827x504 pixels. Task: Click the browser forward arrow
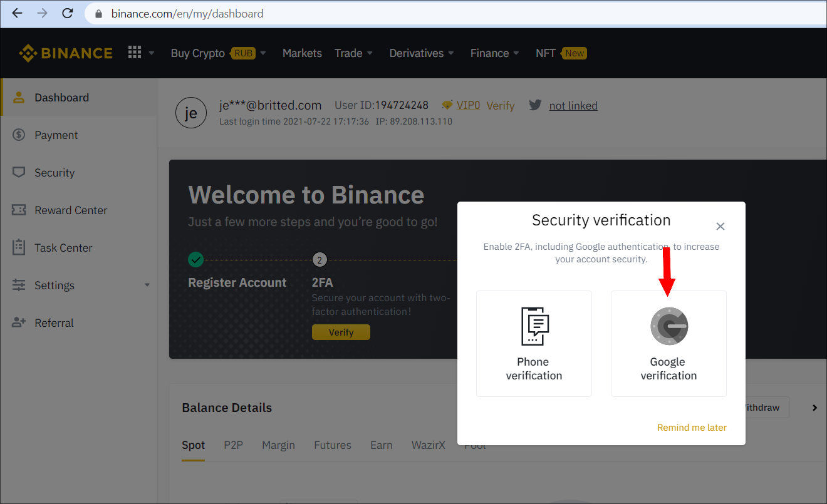(42, 13)
